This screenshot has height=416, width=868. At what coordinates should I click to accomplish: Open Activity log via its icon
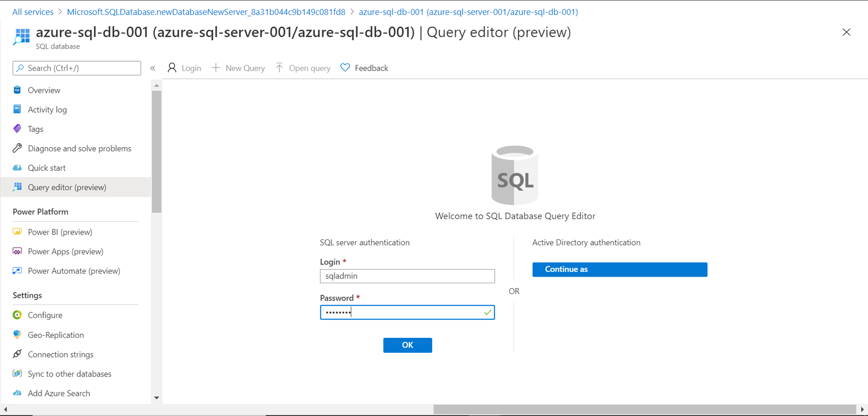[17, 109]
